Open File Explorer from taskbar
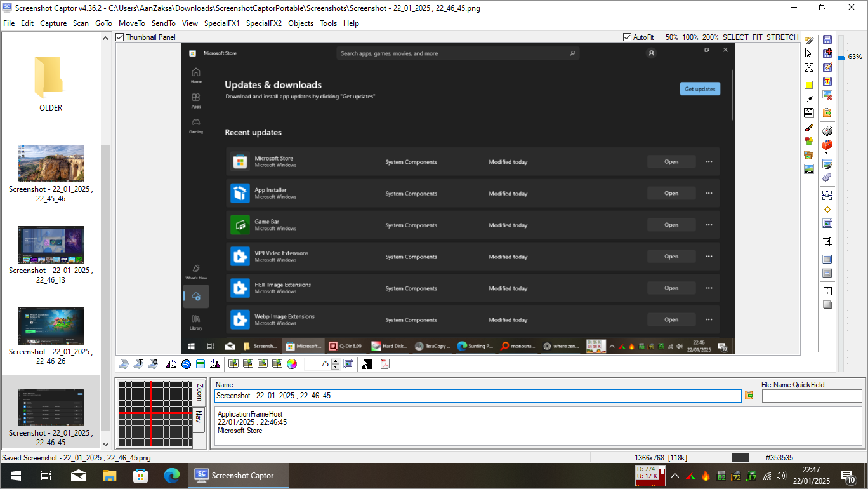 110,475
